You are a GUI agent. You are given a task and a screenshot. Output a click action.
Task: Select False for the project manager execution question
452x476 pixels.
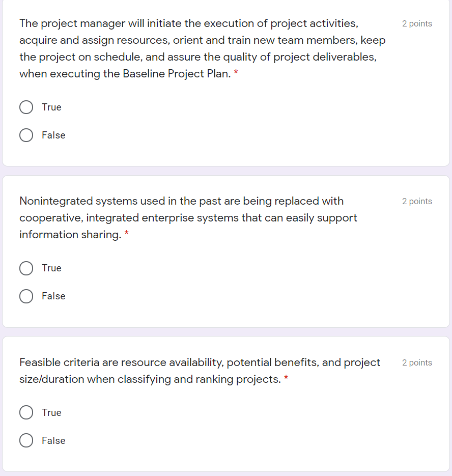(26, 135)
